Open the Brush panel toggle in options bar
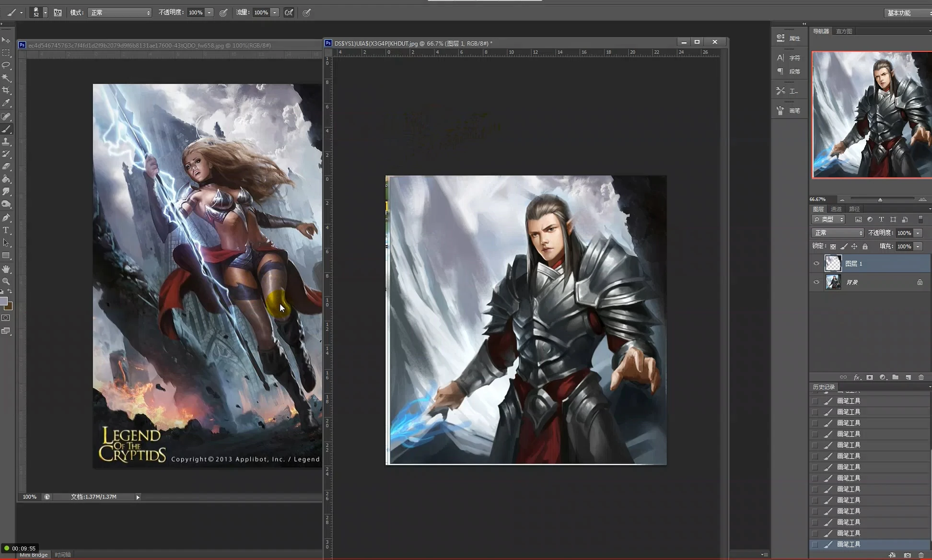This screenshot has width=932, height=560. point(58,12)
